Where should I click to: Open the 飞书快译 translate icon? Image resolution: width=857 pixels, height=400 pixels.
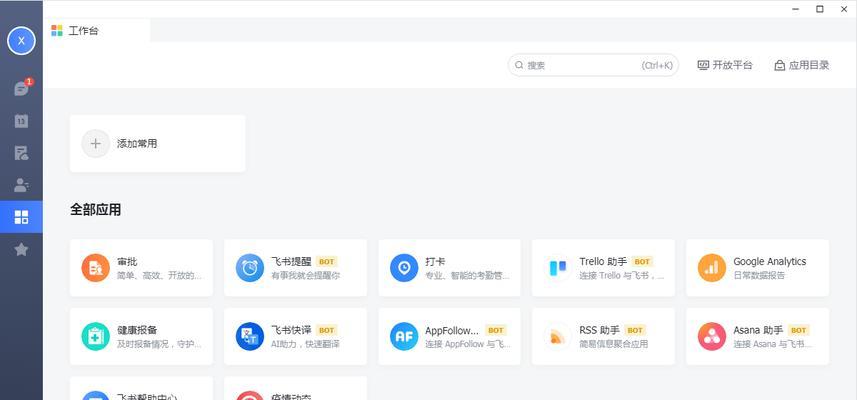click(x=250, y=337)
